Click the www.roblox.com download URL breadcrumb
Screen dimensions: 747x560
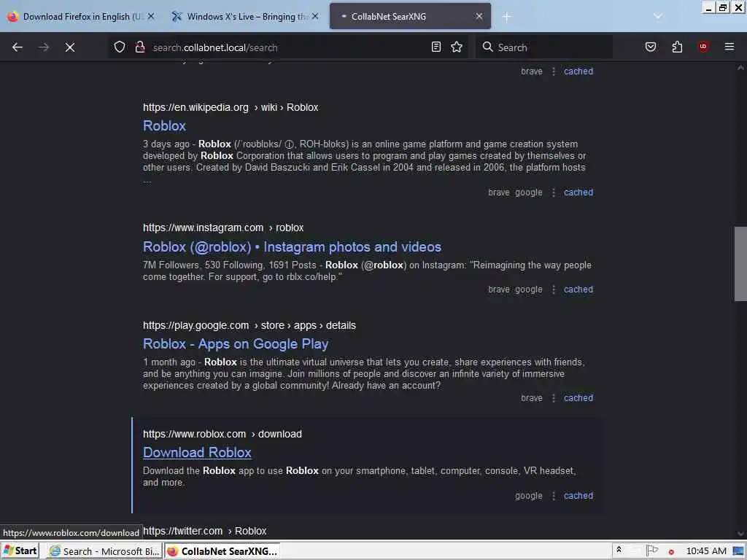222,435
